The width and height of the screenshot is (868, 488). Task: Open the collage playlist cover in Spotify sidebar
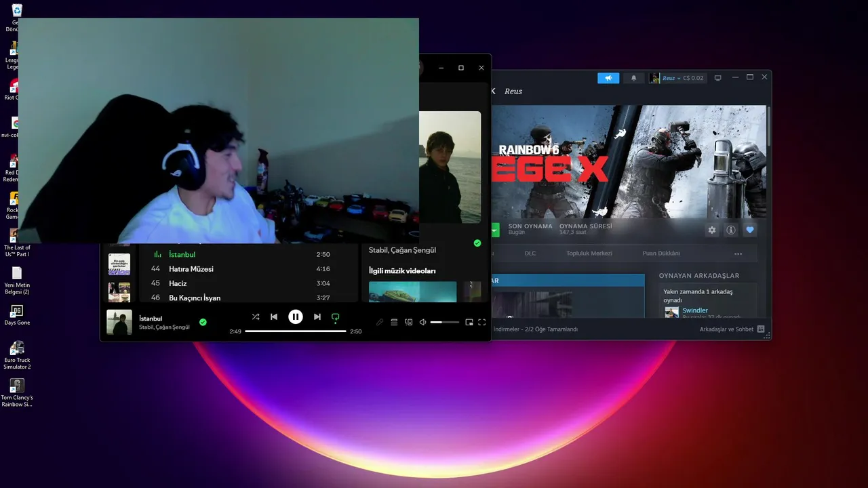pyautogui.click(x=119, y=292)
